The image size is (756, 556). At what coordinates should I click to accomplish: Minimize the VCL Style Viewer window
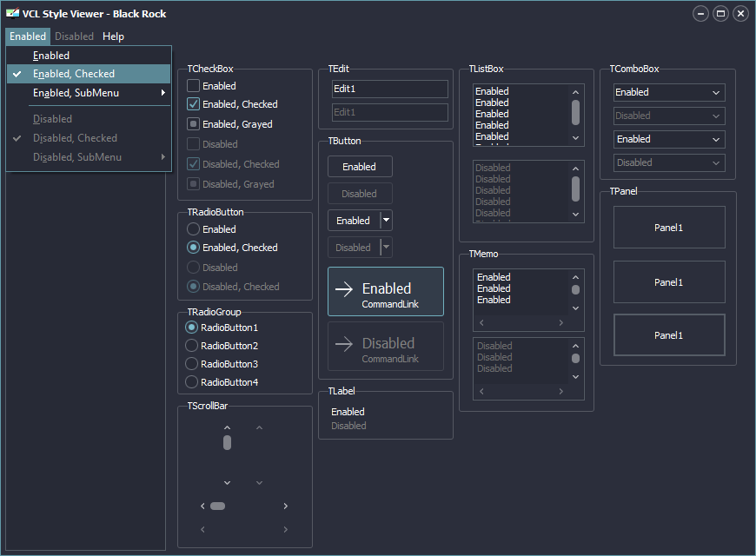point(700,14)
